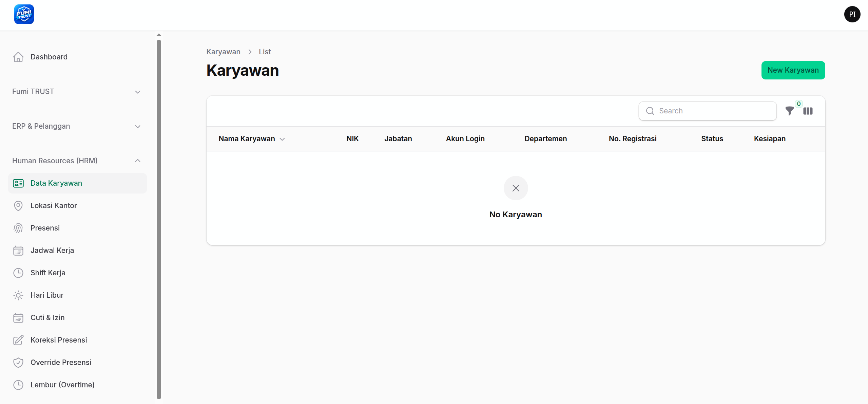Click the Lembur (Overtime) clock icon

point(18,385)
